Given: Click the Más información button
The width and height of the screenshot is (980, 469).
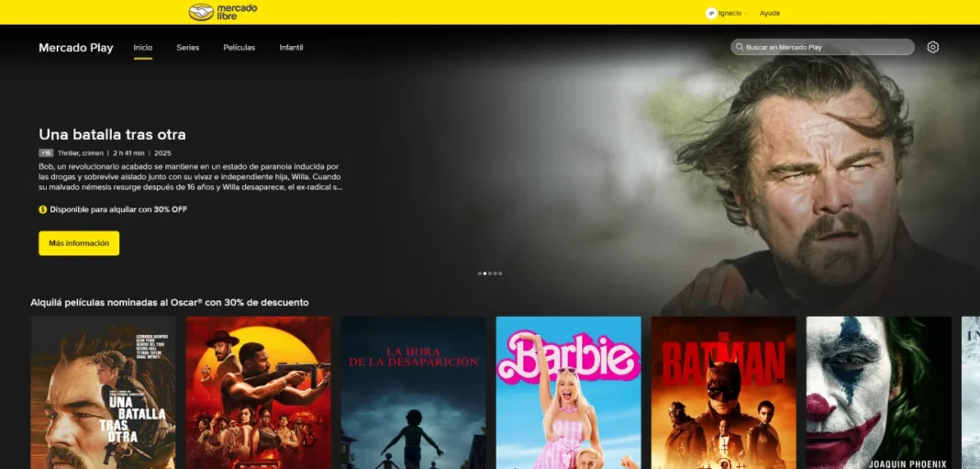Looking at the screenshot, I should (79, 243).
